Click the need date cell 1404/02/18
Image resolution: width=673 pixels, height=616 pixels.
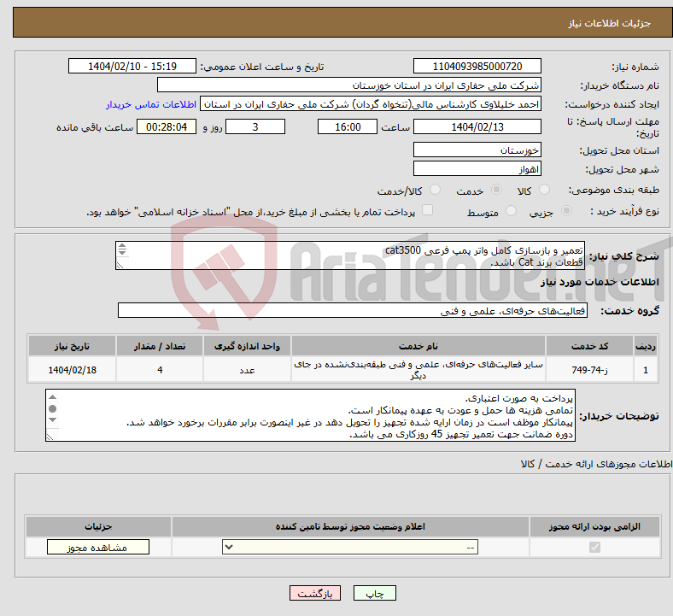72,370
